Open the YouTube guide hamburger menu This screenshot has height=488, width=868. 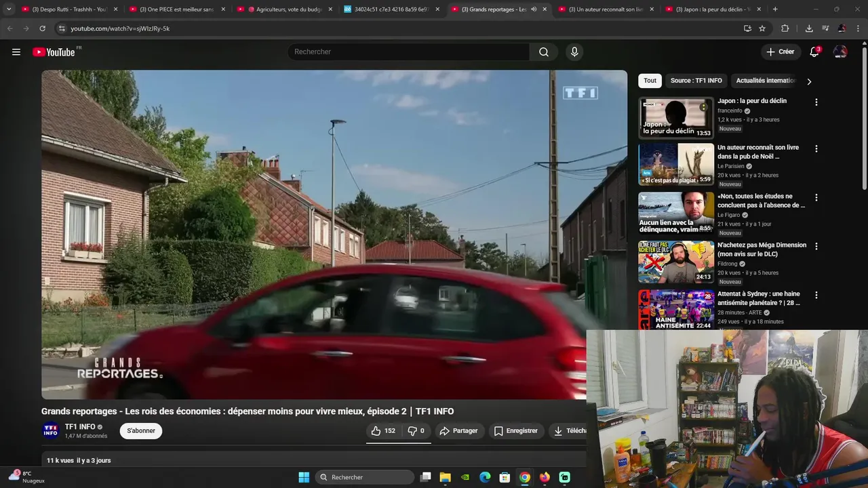point(16,52)
